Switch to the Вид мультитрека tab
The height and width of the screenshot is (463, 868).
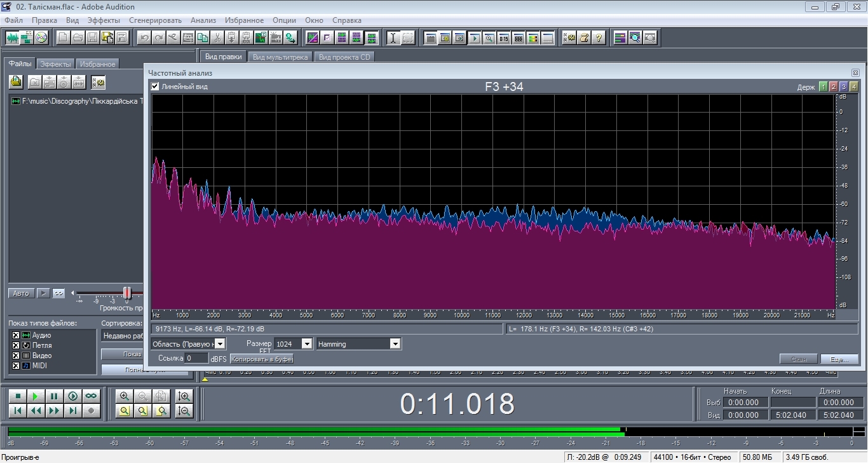pyautogui.click(x=280, y=57)
